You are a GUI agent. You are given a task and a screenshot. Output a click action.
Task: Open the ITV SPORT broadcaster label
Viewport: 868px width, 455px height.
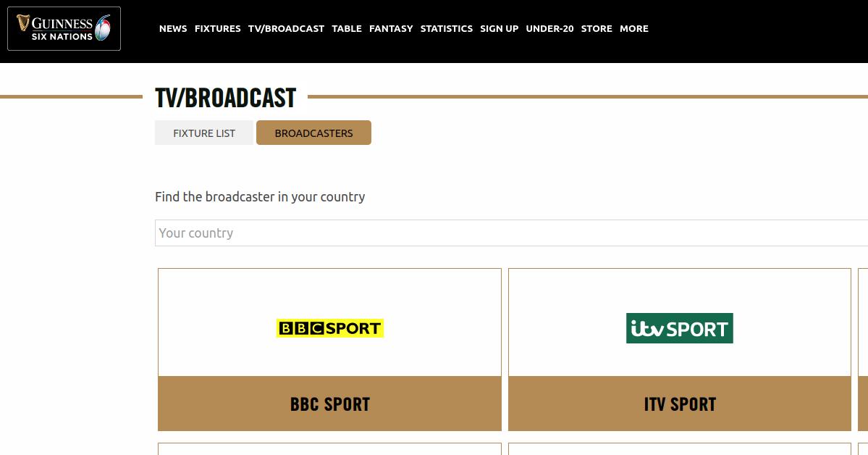(680, 404)
